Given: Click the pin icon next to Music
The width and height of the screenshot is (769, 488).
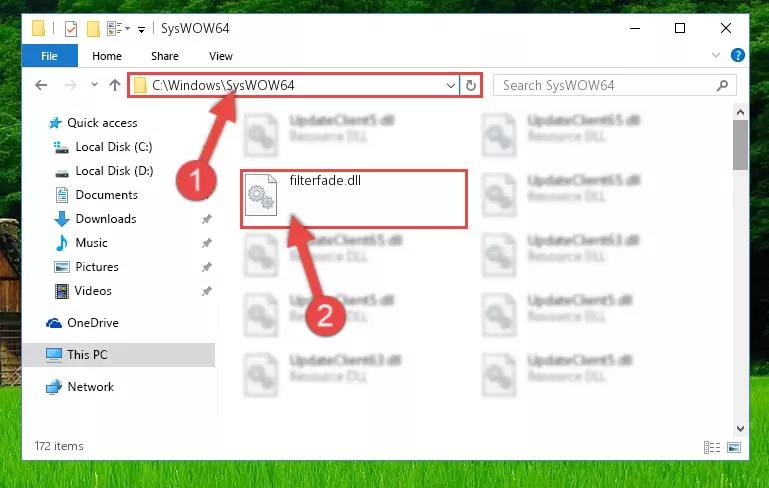Looking at the screenshot, I should 207,243.
